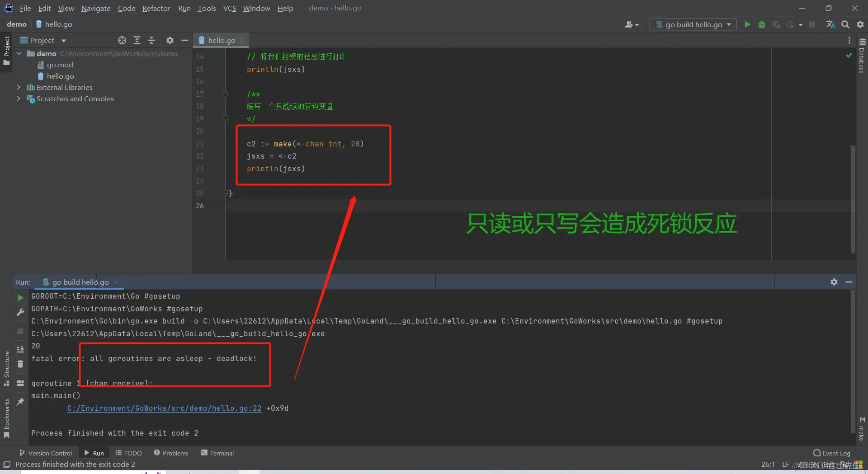Screen dimensions: 868x474
Task: Open editor tab options kebab menu
Action: [x=849, y=40]
